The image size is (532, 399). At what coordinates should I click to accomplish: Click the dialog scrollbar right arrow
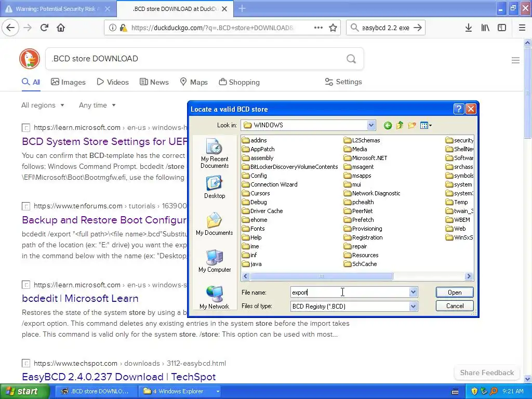click(469, 276)
